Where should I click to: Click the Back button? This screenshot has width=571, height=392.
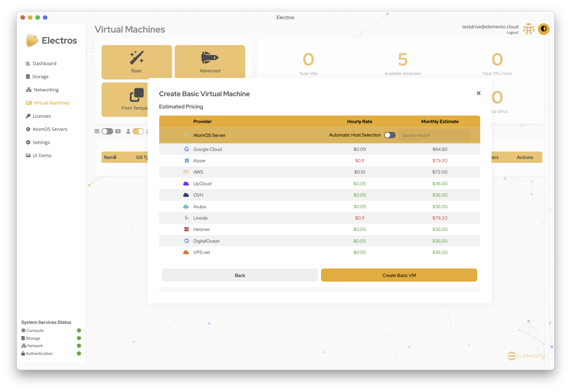coord(240,275)
